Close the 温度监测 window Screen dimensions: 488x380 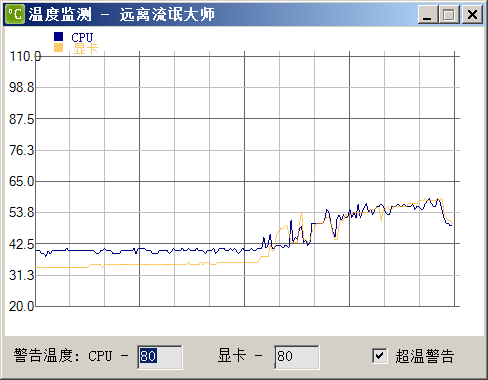click(472, 14)
